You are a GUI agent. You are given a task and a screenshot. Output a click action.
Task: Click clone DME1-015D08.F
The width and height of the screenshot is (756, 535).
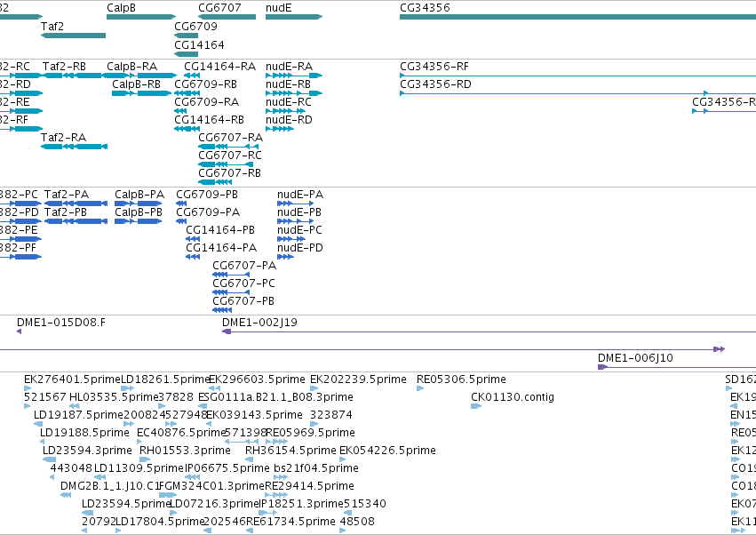pyautogui.click(x=60, y=323)
